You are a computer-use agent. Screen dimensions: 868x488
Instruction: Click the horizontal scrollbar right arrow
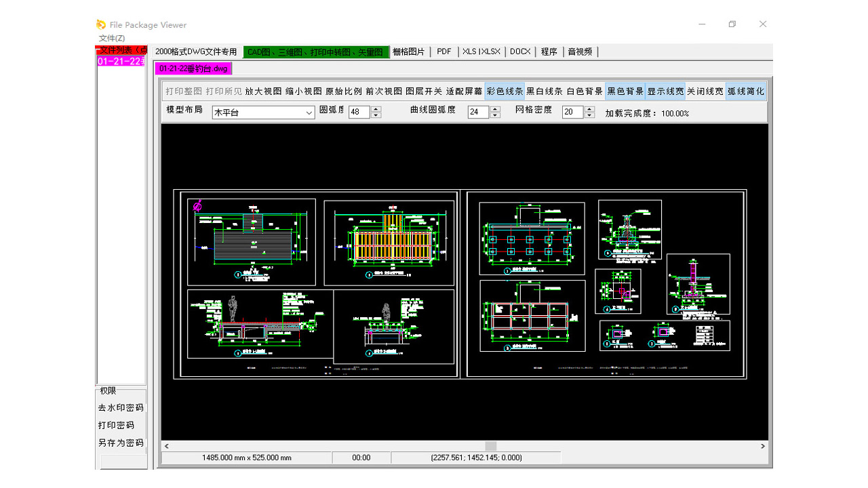pos(763,446)
